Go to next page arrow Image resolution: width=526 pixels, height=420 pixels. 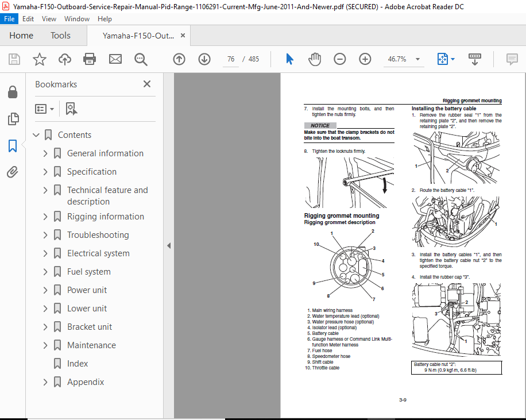click(x=204, y=59)
